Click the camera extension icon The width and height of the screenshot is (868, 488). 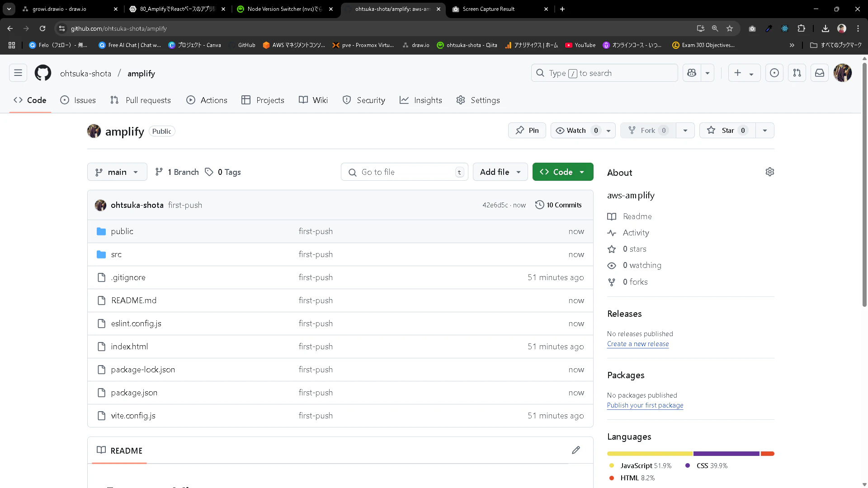pyautogui.click(x=752, y=28)
